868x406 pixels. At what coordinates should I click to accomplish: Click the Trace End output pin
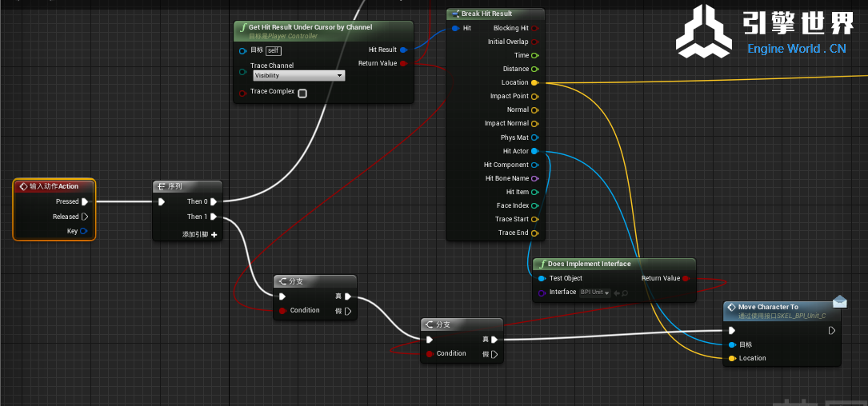[x=534, y=233]
